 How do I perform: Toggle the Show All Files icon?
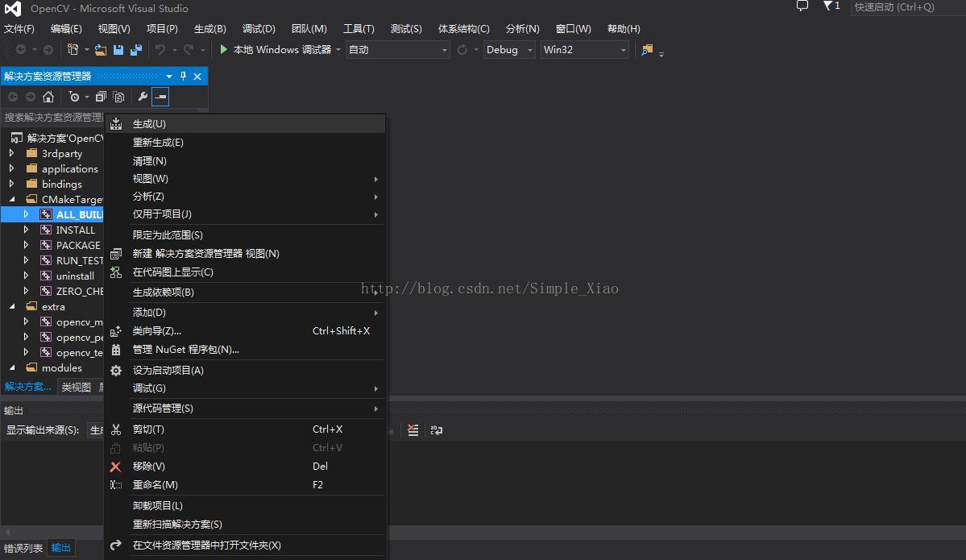click(119, 97)
